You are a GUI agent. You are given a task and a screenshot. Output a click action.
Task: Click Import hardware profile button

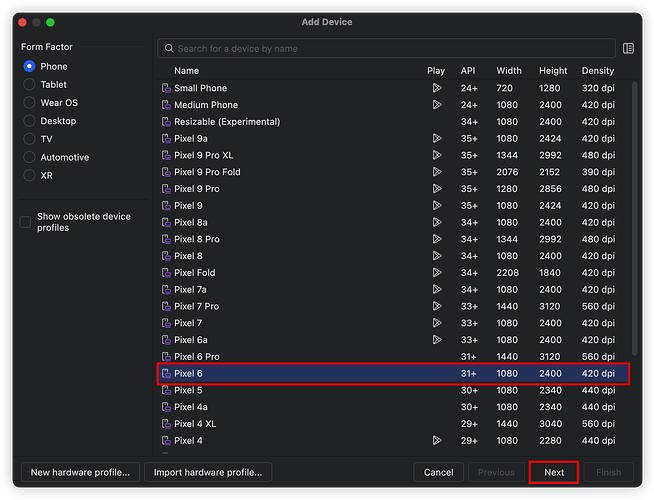tap(208, 472)
